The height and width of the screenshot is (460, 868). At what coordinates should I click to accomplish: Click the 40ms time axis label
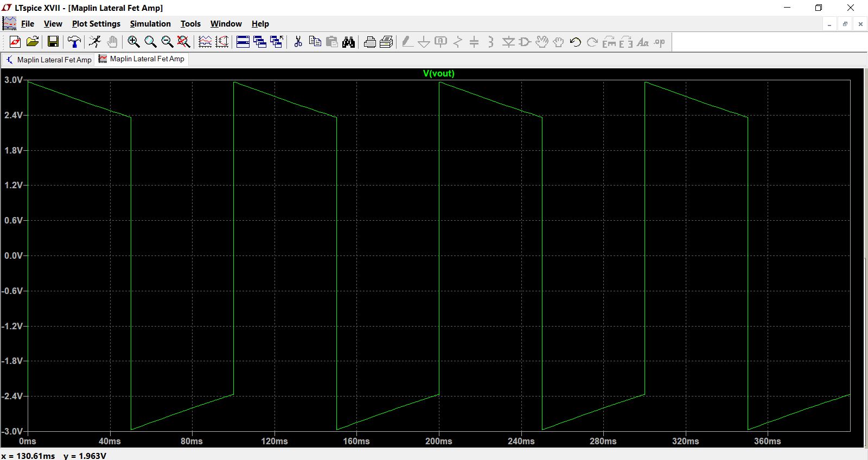[110, 441]
